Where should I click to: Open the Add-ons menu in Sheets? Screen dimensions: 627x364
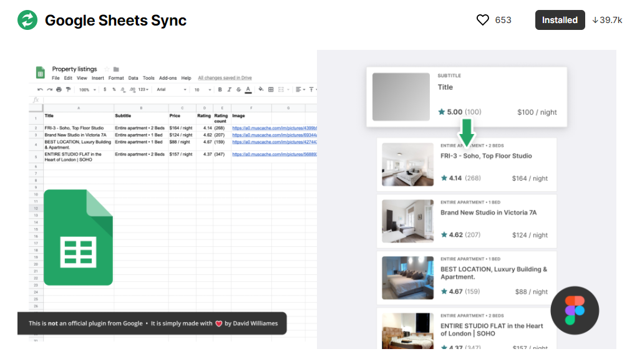(168, 78)
